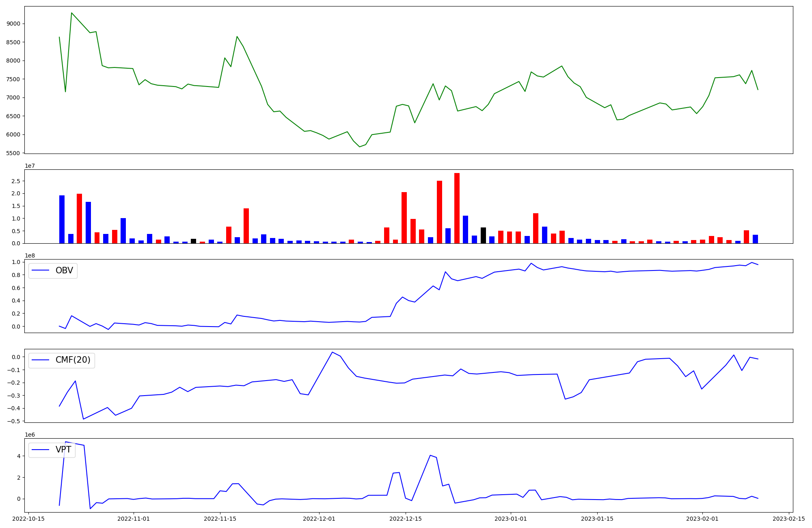Click the 2.5 volume axis tick label
The height and width of the screenshot is (528, 812).
click(16, 181)
